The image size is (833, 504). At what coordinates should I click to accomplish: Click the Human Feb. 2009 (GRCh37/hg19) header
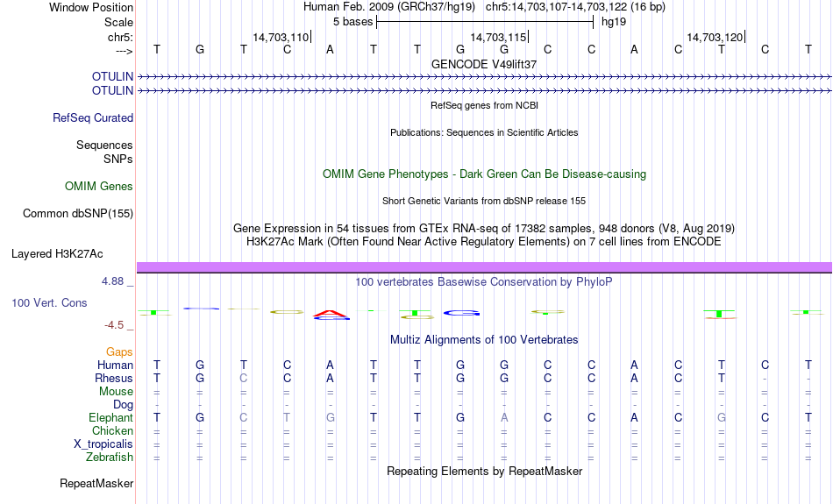[x=390, y=7]
